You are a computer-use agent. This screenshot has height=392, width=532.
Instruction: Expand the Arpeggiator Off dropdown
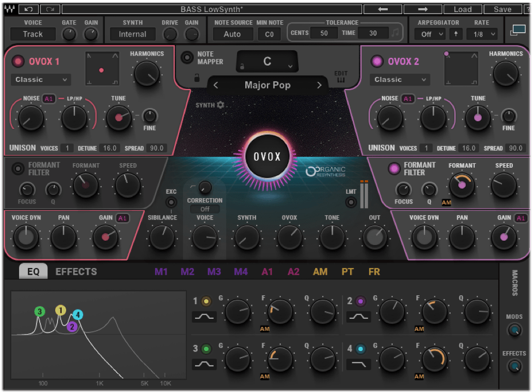point(429,34)
